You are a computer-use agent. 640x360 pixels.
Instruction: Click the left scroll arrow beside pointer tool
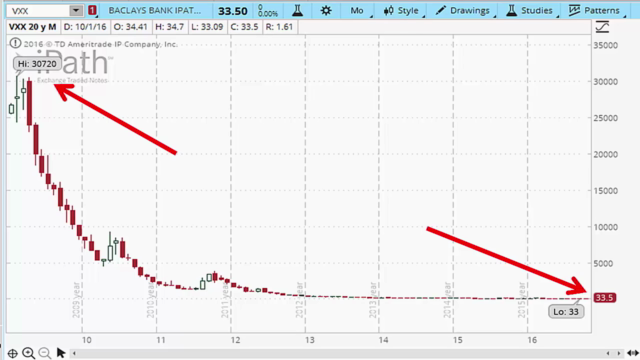[x=74, y=353]
